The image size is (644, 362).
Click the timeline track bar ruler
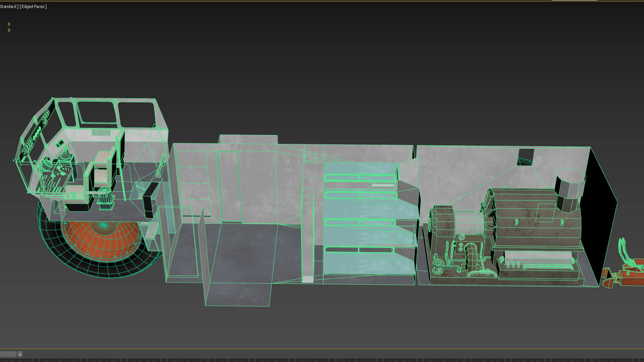coord(322,360)
